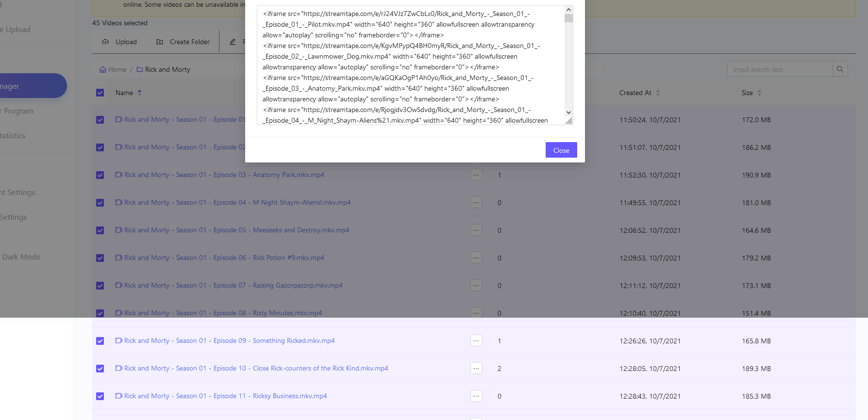868x420 pixels.
Task: Open options menu for Episode 03 Anatomy Park
Action: tap(476, 175)
